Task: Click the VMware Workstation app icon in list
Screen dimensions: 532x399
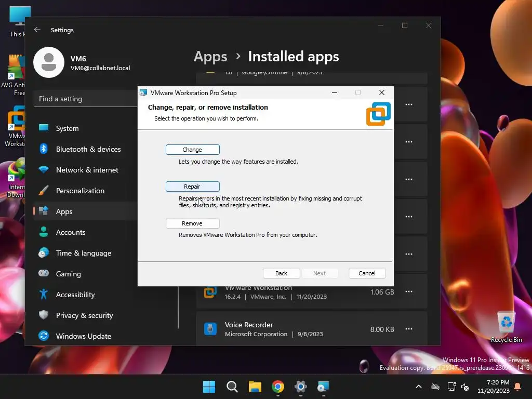Action: tap(210, 292)
